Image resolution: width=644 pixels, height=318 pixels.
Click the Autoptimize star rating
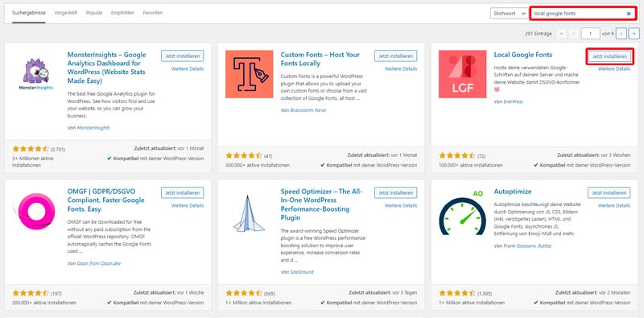tap(457, 293)
